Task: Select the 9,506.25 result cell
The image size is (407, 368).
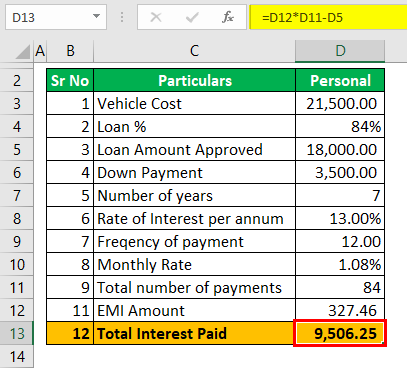Action: point(340,333)
